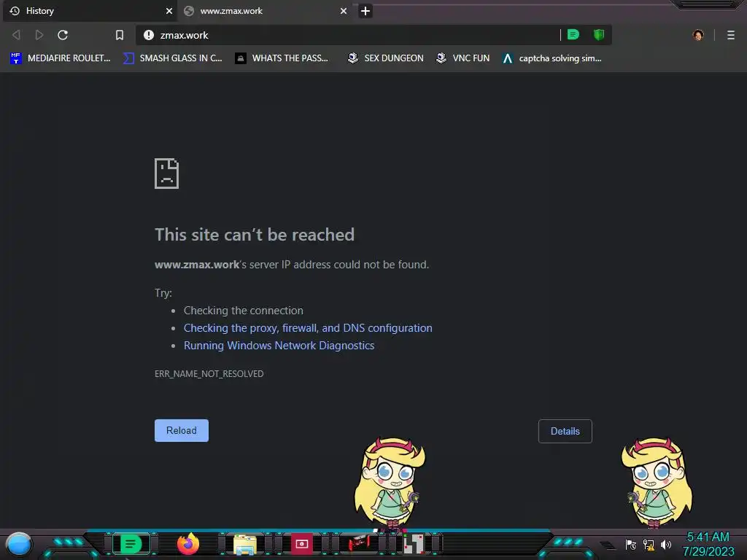The height and width of the screenshot is (560, 747).
Task: Open the red-black taskbar app icon
Action: (359, 543)
